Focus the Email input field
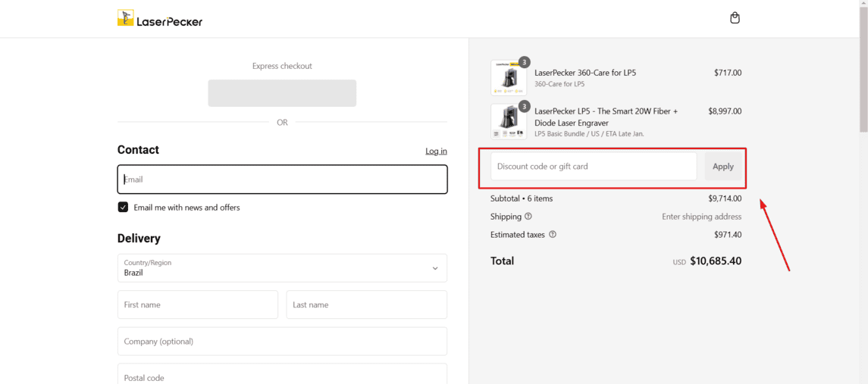868x384 pixels. pos(282,180)
